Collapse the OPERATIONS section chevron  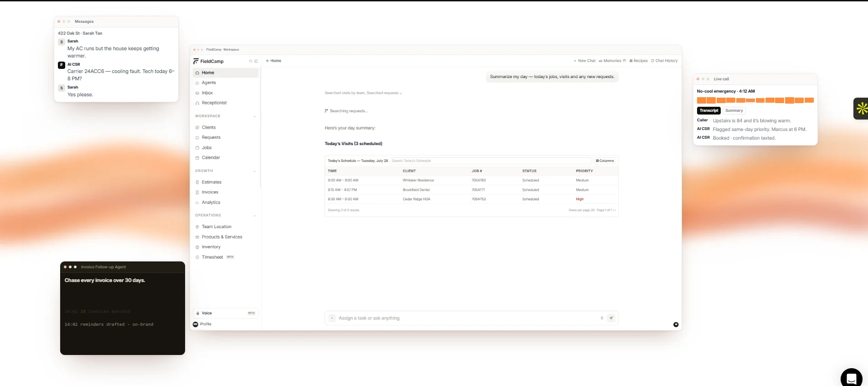coord(254,215)
